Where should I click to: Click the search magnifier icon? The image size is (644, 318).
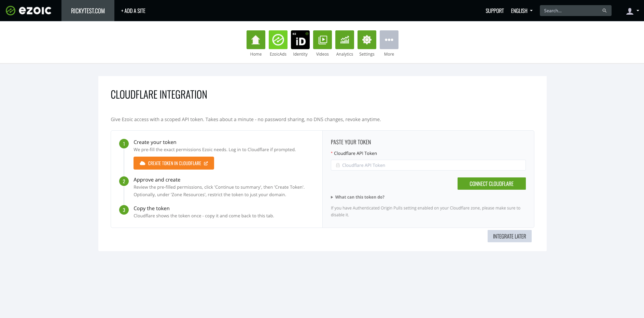(604, 11)
